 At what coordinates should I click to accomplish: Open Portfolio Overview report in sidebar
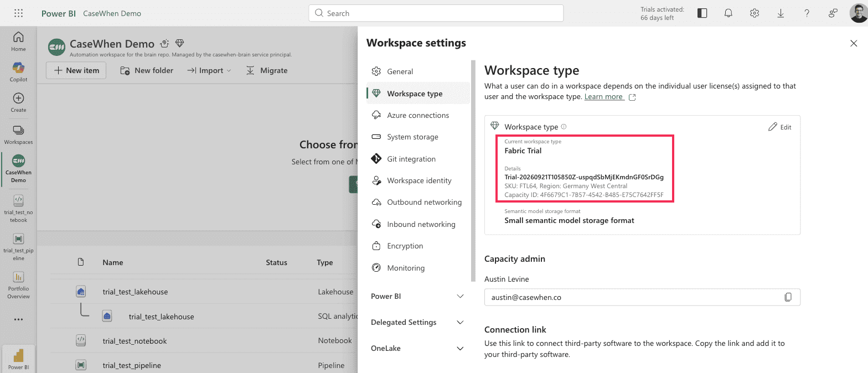(18, 285)
